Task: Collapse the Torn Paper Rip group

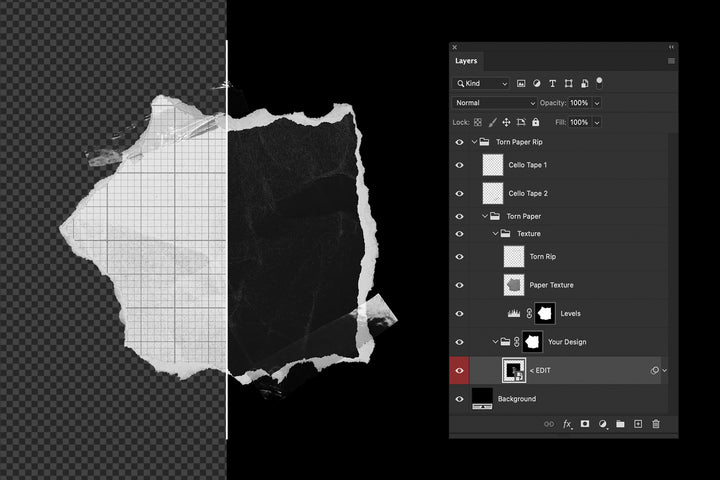Action: 474,142
